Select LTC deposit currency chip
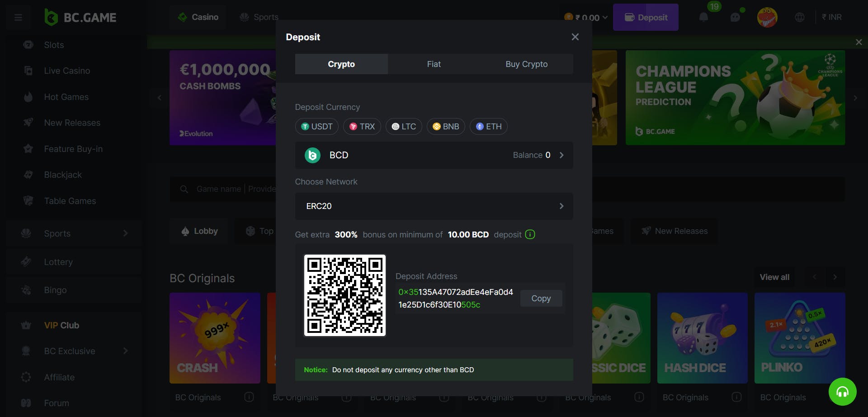Image resolution: width=868 pixels, height=417 pixels. tap(403, 127)
